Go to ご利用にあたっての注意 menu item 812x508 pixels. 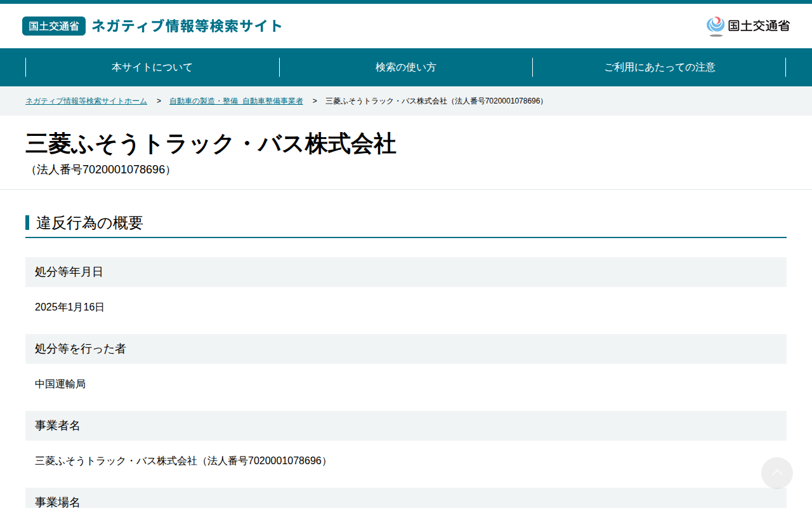point(660,67)
